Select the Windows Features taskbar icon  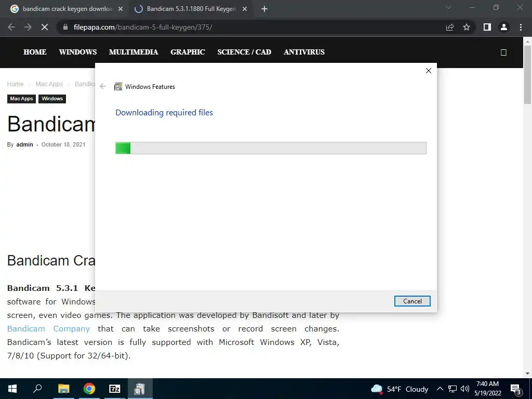click(140, 389)
